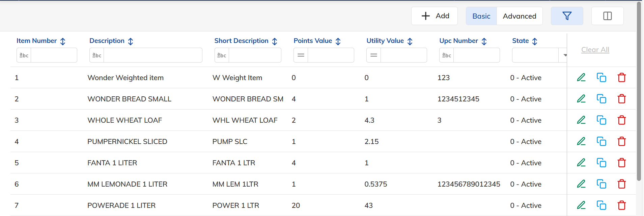Open the column chooser icon
The width and height of the screenshot is (644, 216).
click(607, 16)
